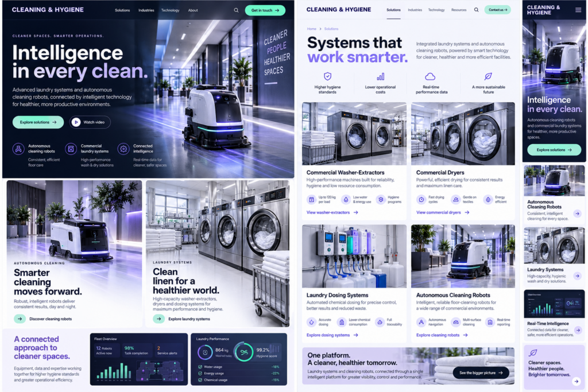
Task: Follow the Explore cleaning robots link
Action: [442, 335]
